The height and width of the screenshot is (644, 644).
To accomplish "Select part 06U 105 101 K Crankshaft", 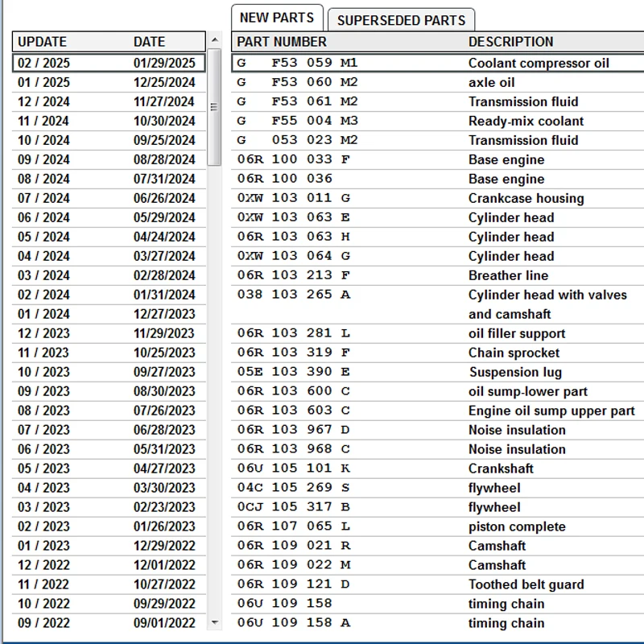I will [x=438, y=469].
